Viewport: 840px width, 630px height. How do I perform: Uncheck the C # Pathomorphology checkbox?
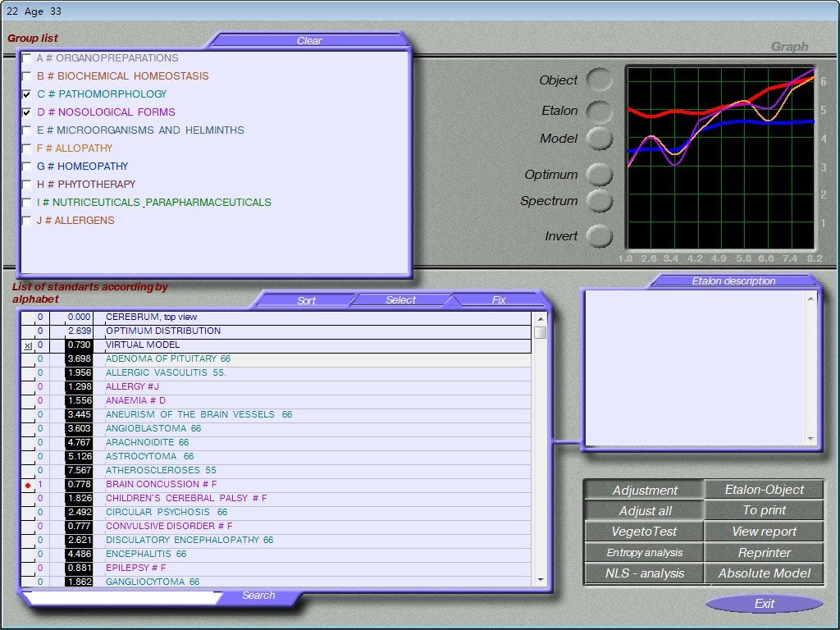[x=27, y=94]
